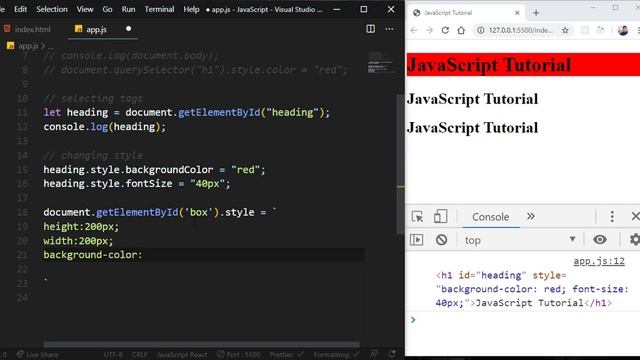The image size is (640, 360).
Task: Change UTF-8 file encoding
Action: (x=113, y=355)
